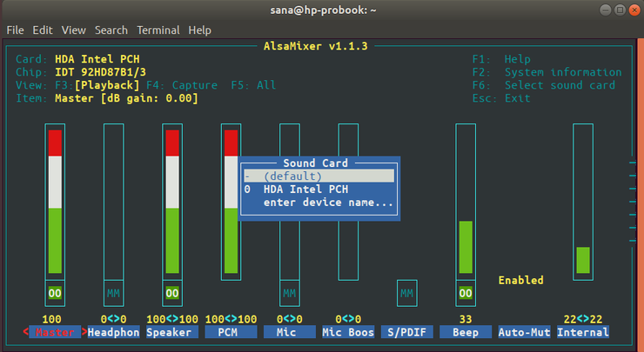Toggle the Speaker mute indicator (OO)
The image size is (644, 352).
click(172, 293)
